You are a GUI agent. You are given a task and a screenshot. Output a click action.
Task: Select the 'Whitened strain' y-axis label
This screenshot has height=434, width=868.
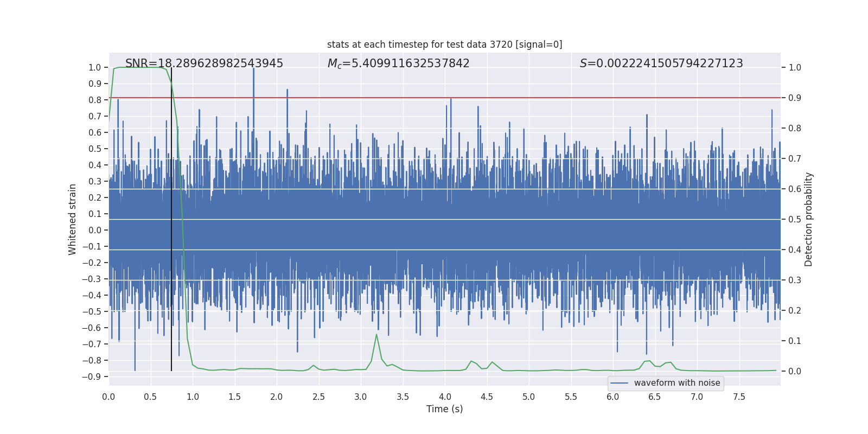72,219
